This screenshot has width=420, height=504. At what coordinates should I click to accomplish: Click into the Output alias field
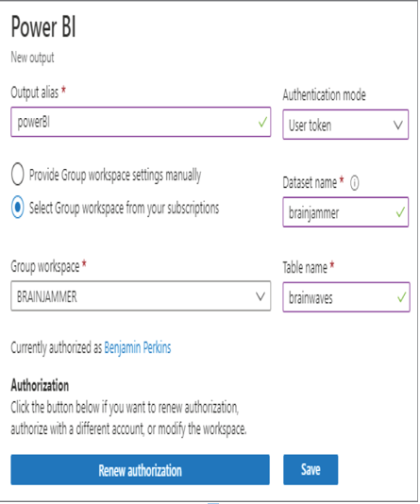click(141, 122)
